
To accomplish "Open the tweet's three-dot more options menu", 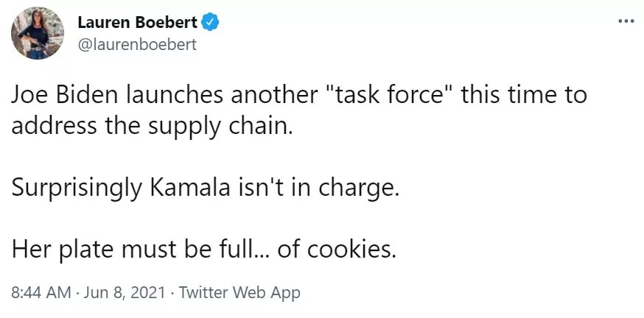I will (x=625, y=21).
